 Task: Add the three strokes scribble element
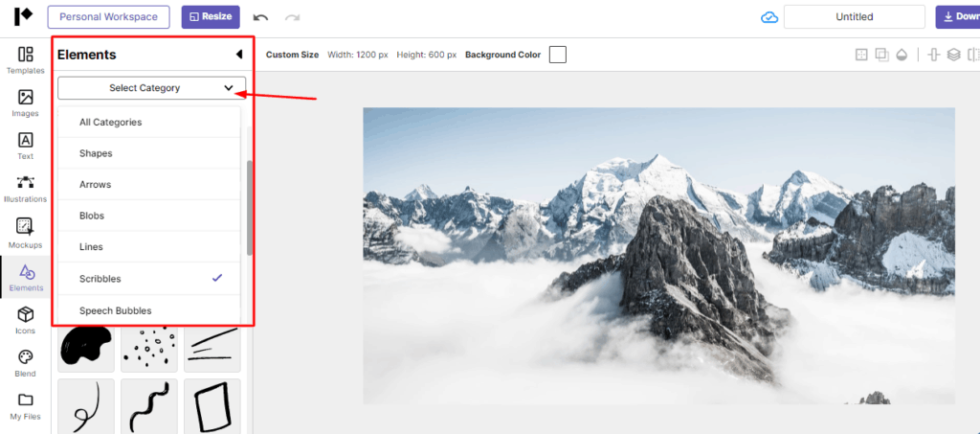(x=212, y=349)
